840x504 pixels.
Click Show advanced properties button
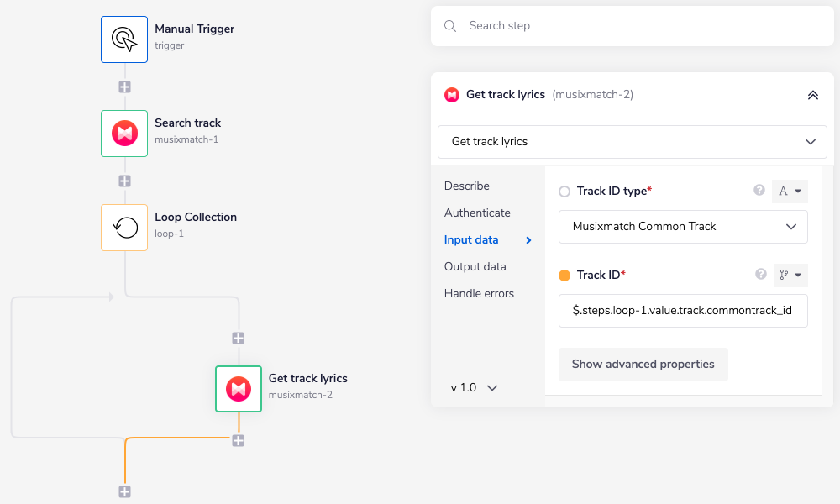pos(643,365)
